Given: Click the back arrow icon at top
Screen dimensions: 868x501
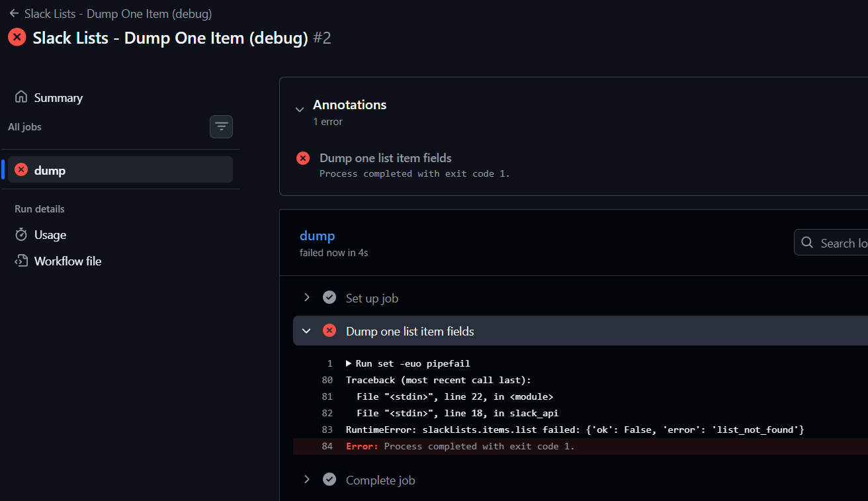Looking at the screenshot, I should coord(14,13).
